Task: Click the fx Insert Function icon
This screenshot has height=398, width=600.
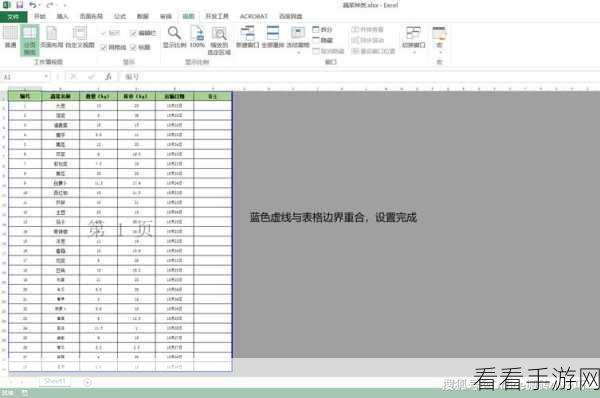Action: tap(108, 77)
